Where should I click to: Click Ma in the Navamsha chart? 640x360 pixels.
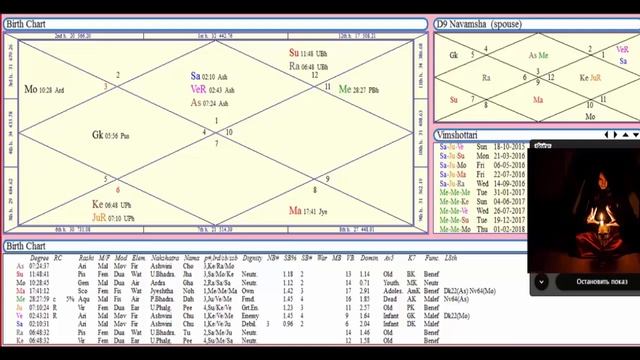coord(538,100)
